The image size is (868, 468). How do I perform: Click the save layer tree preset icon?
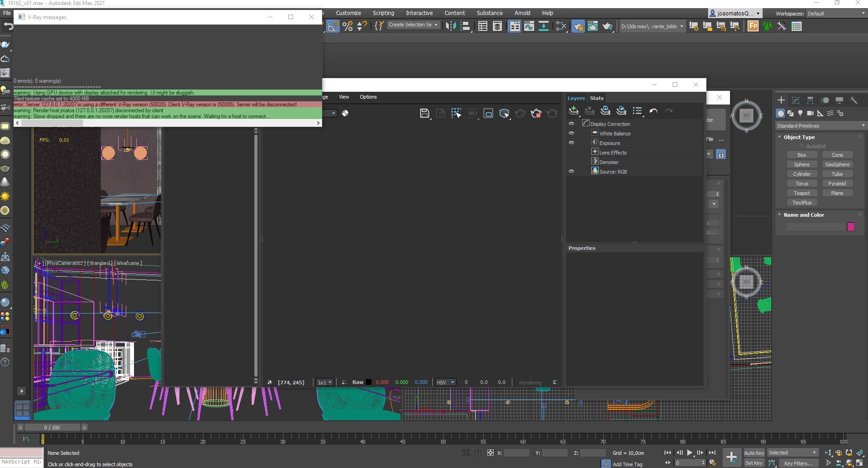(x=605, y=110)
